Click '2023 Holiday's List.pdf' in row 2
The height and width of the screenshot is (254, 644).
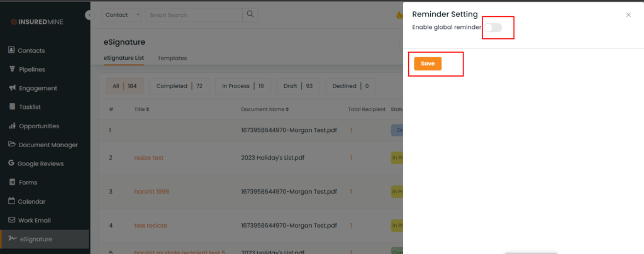(x=273, y=158)
